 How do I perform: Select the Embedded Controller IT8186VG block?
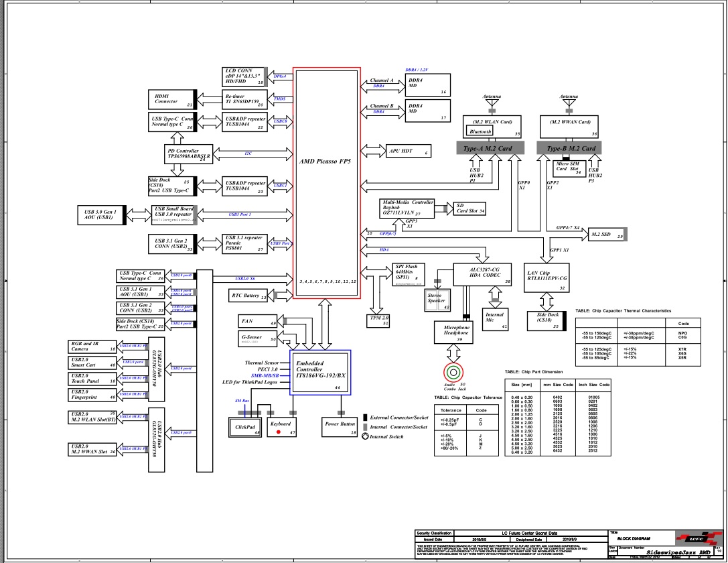320,371
